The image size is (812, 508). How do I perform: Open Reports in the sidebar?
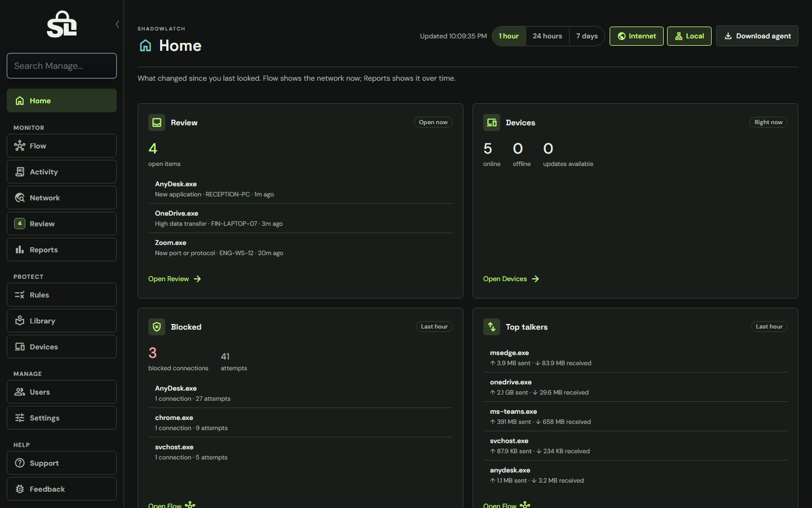coord(61,249)
